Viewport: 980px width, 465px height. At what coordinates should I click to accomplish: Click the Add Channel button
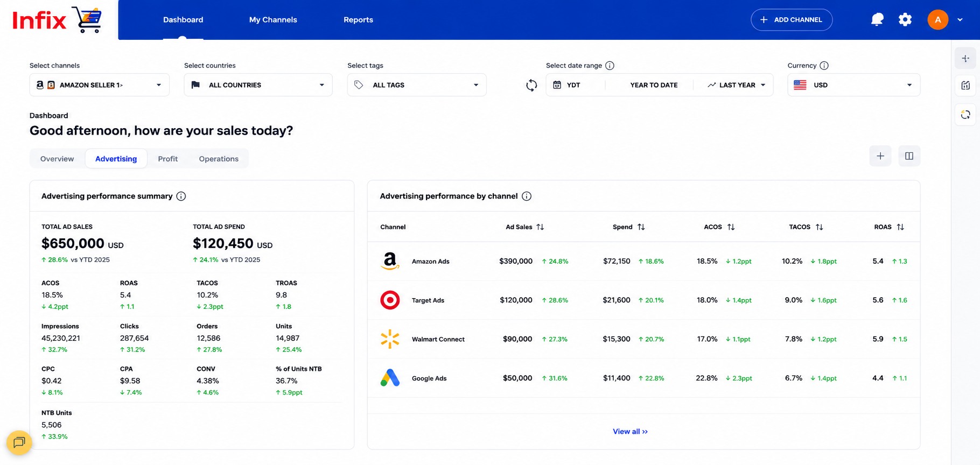tap(792, 20)
